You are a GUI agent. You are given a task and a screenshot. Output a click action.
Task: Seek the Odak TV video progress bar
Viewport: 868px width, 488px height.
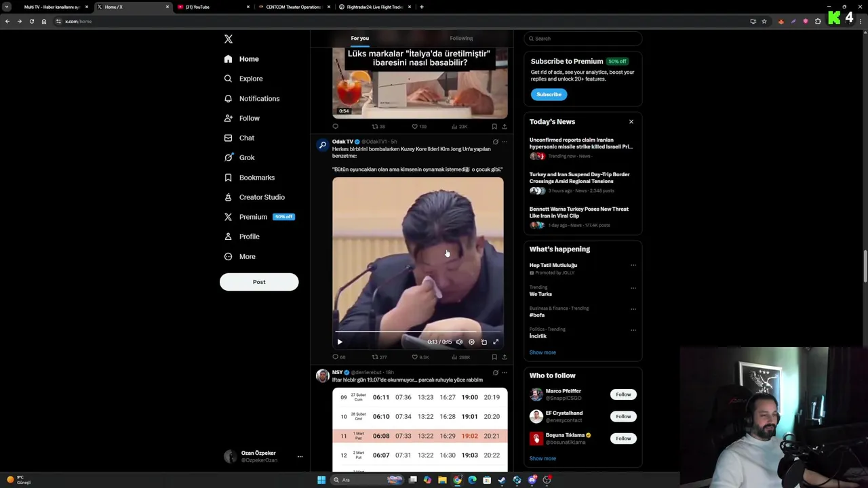point(418,332)
